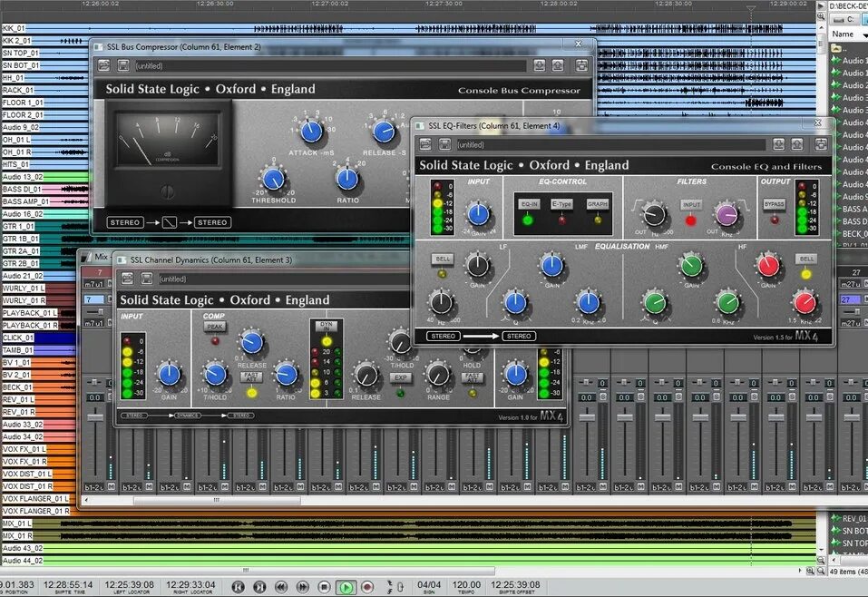Select the BASS DI_01 track label
The width and height of the screenshot is (868, 597).
coord(22,189)
